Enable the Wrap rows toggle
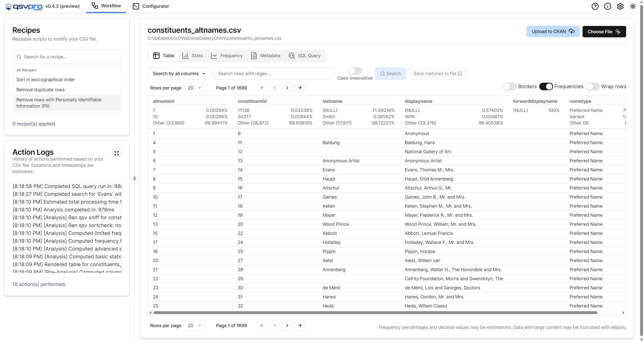This screenshot has width=644, height=342. (593, 86)
